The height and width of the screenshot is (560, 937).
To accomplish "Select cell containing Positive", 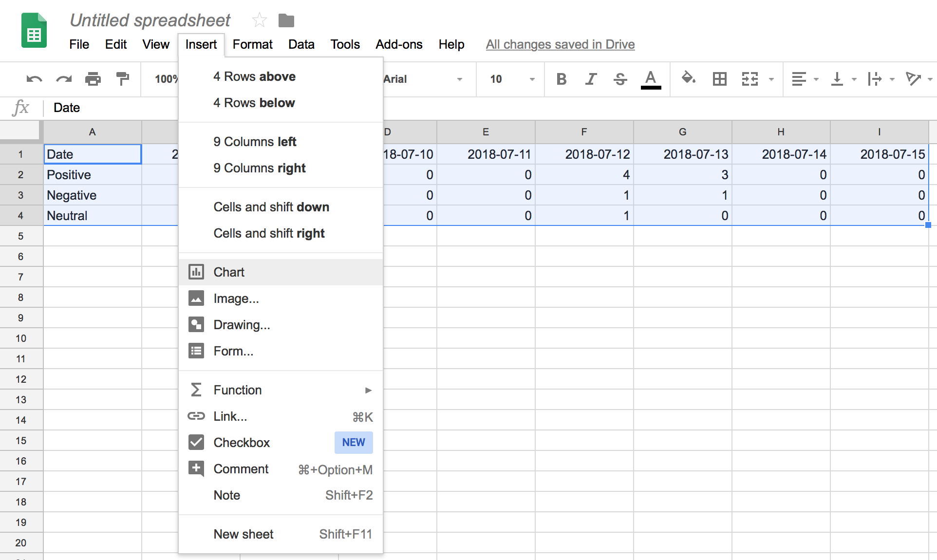I will point(93,175).
